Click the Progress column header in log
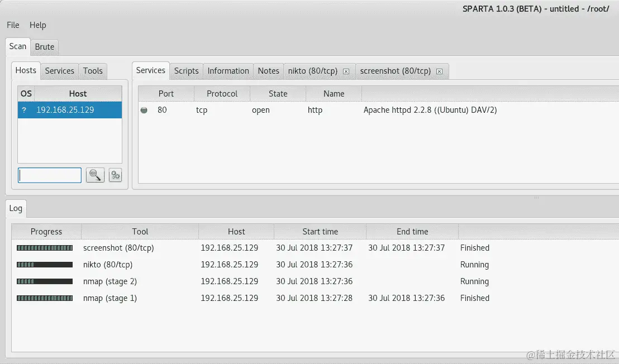619x364 pixels. click(x=46, y=232)
